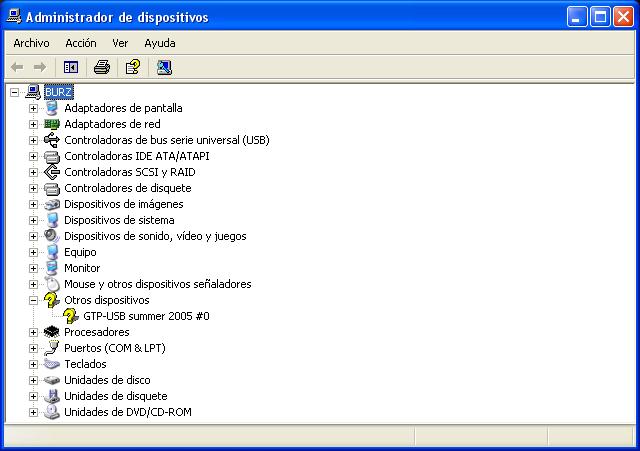640x451 pixels.
Task: Open the Archivo menu
Action: 31,43
